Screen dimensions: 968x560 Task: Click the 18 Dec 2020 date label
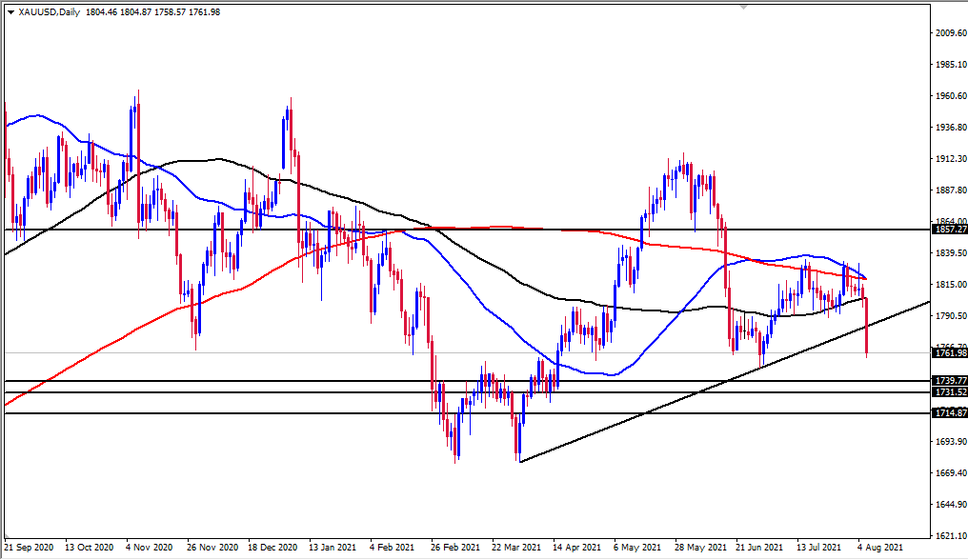pyautogui.click(x=272, y=547)
